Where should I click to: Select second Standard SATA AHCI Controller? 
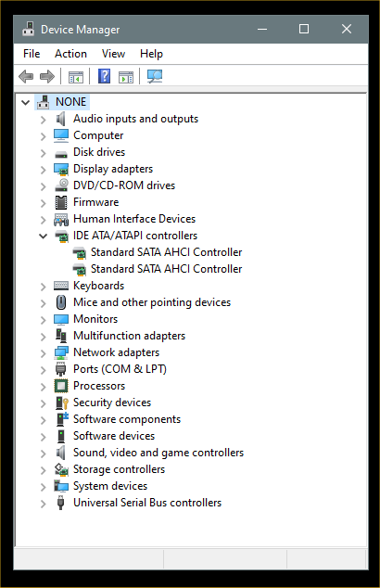(167, 269)
